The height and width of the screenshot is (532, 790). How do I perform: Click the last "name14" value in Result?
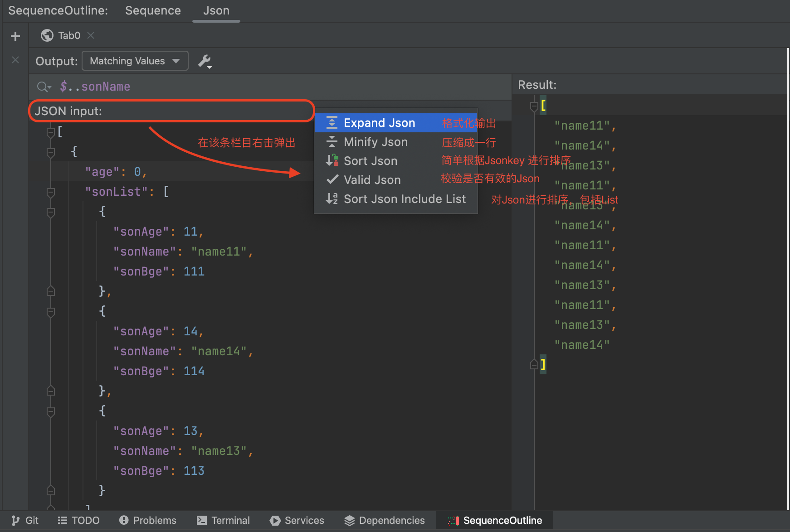click(x=582, y=345)
